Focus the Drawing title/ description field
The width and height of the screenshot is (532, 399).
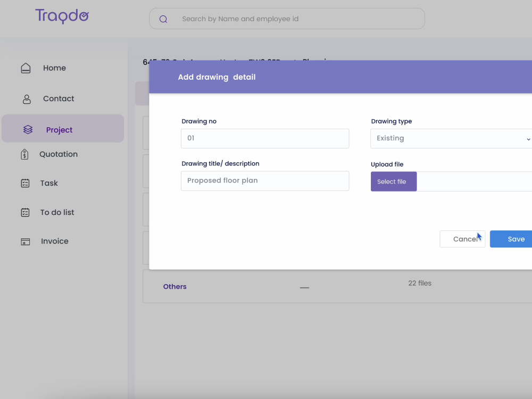tap(265, 181)
